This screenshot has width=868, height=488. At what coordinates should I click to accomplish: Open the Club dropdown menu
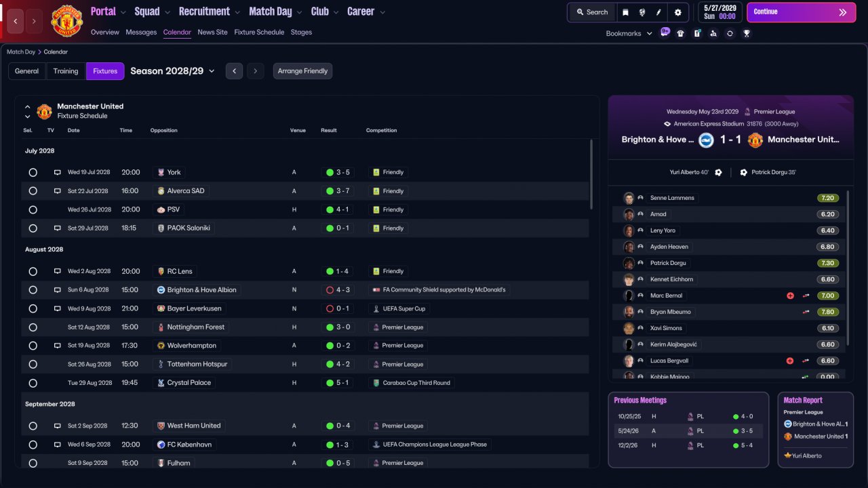pos(325,12)
